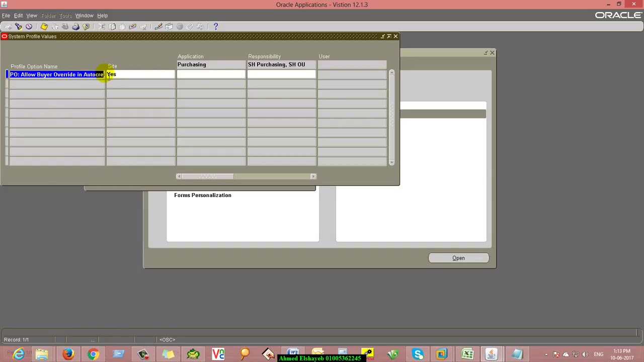Click the Java application taskbar icon
The height and width of the screenshot is (362, 644).
[492, 354]
